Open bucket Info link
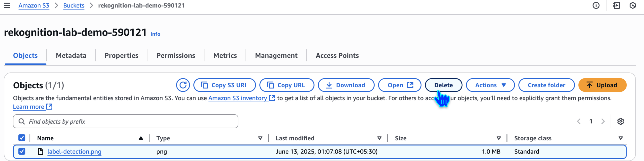Screen dimensions: 644x161 [155, 34]
